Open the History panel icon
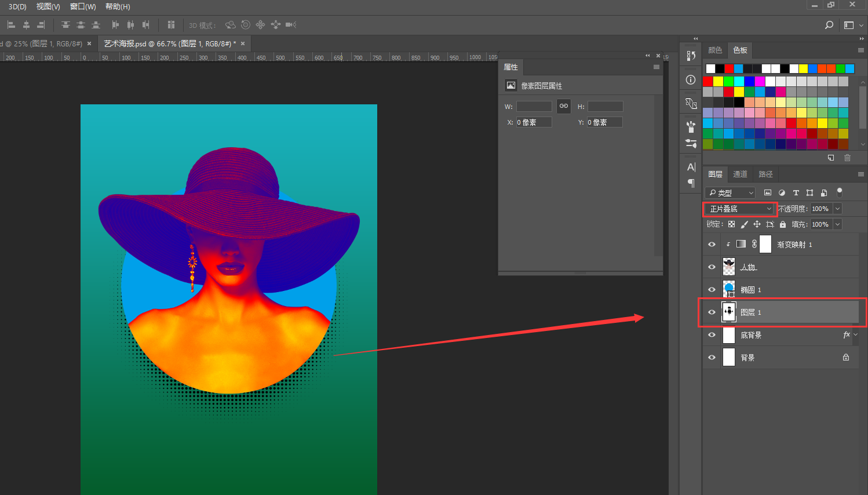Screen dimensions: 868x495 pos(691,56)
